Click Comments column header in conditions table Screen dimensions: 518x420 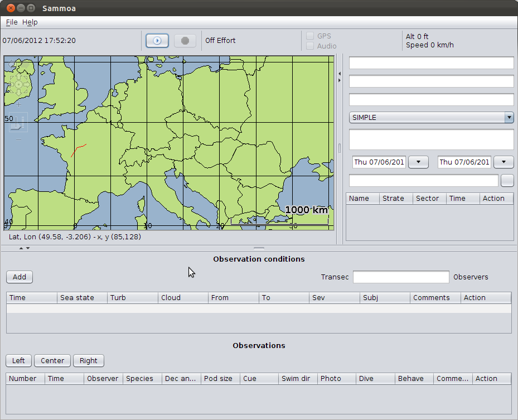(435, 298)
